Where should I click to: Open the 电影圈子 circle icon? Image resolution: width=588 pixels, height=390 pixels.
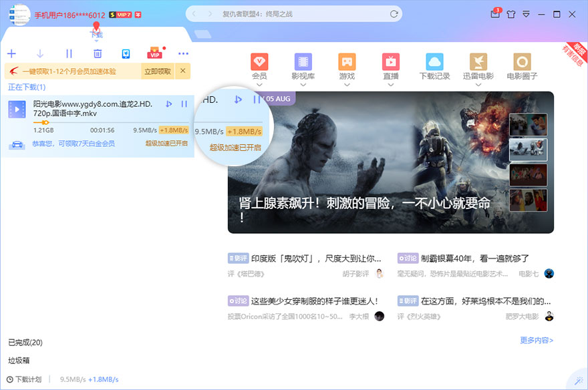(x=522, y=62)
